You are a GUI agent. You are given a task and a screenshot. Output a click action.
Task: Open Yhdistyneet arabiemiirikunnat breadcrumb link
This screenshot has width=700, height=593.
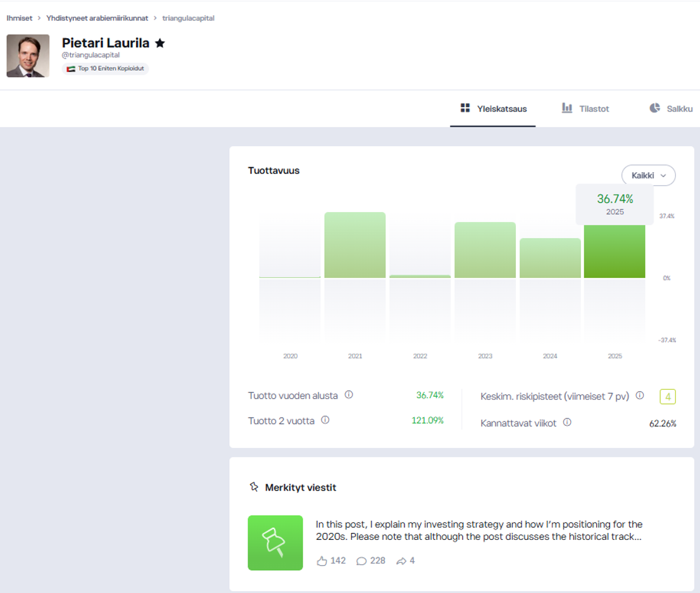97,18
